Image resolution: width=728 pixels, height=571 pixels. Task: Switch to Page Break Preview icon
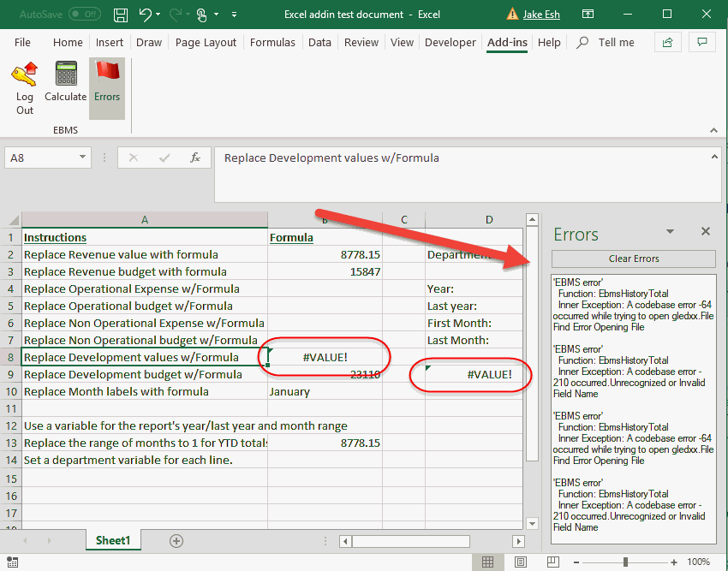(x=553, y=562)
